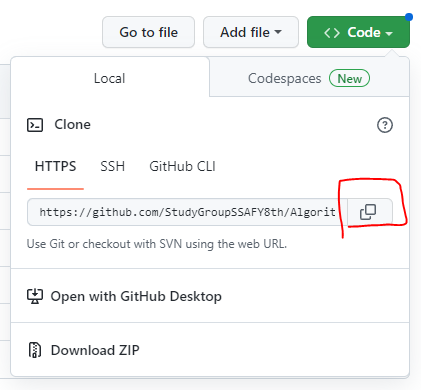Click the repository URL text field
The image size is (421, 390).
click(187, 212)
